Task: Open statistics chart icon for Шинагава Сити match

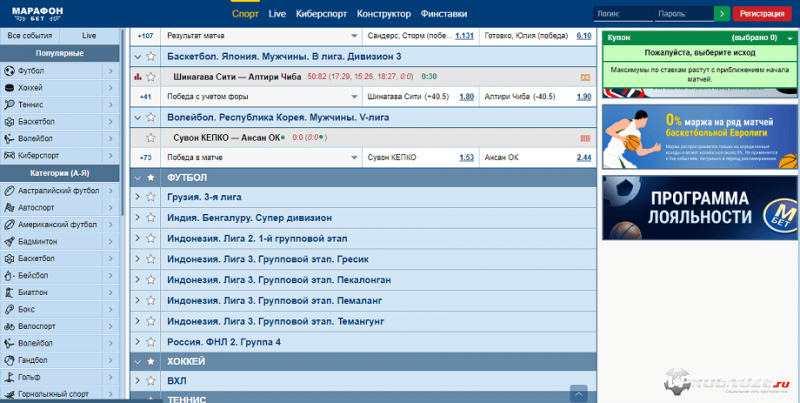Action: 138,76
